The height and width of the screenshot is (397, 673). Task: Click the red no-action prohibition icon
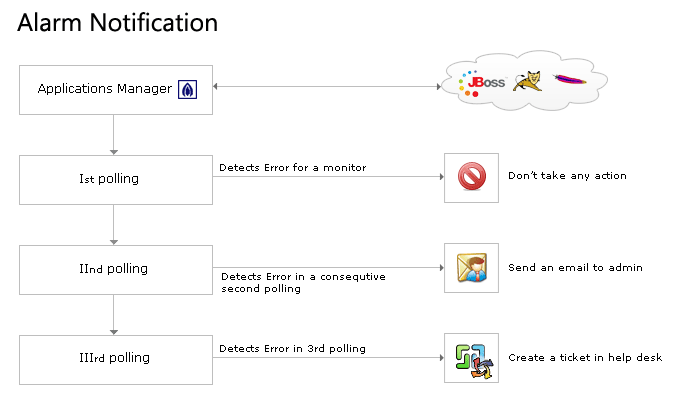pyautogui.click(x=472, y=176)
